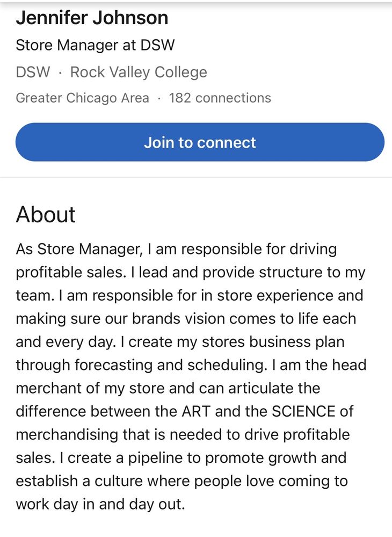Screen dimensions: 392x537
Task: Tap the Join to connect button
Action: coord(200,142)
